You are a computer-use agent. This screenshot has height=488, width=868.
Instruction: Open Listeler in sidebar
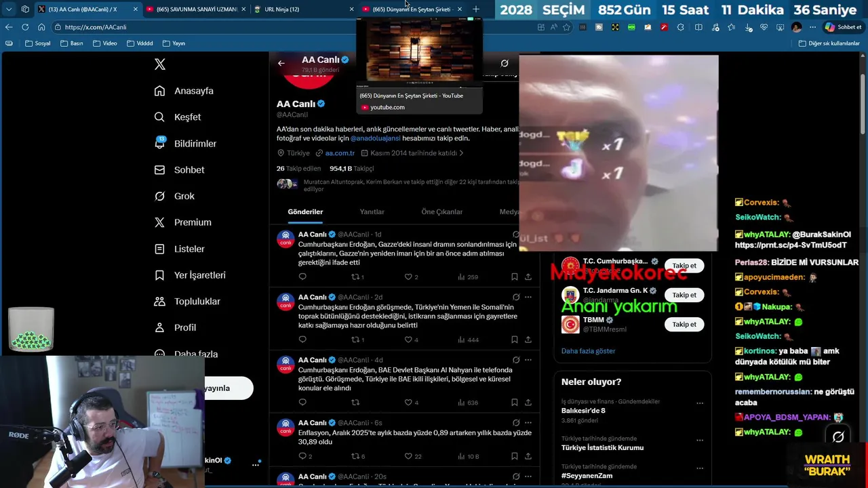pyautogui.click(x=179, y=249)
